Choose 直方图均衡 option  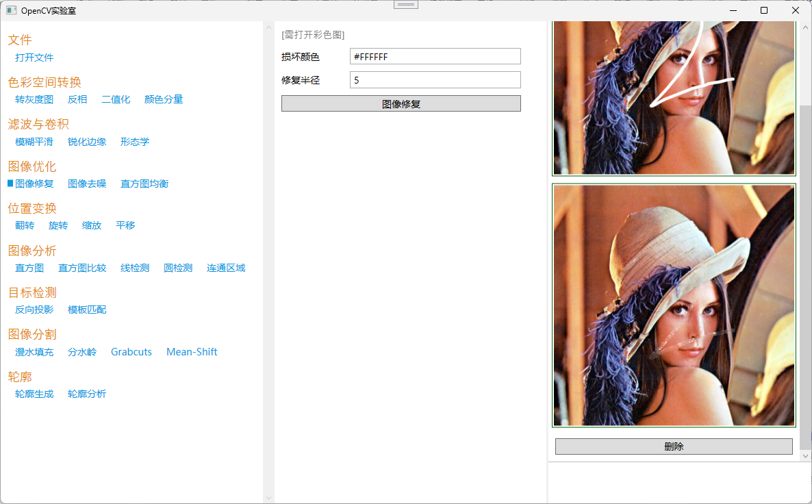(x=144, y=184)
